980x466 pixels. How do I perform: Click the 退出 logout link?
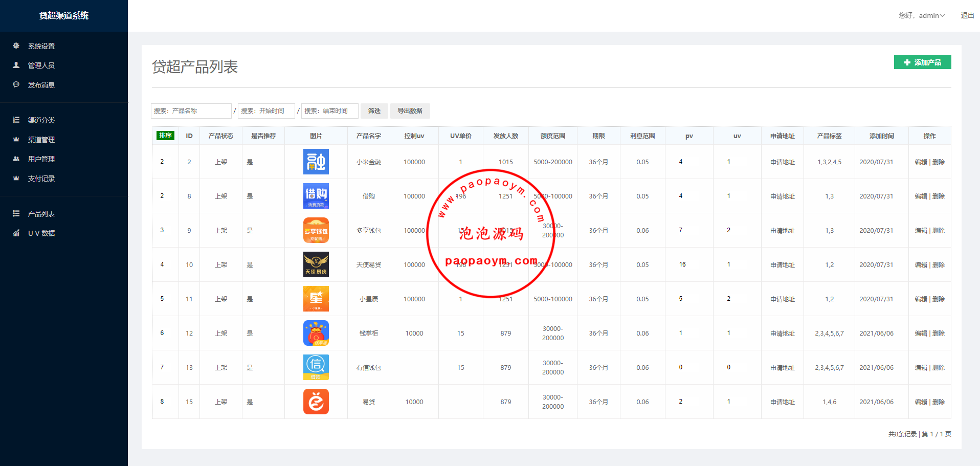coord(967,16)
